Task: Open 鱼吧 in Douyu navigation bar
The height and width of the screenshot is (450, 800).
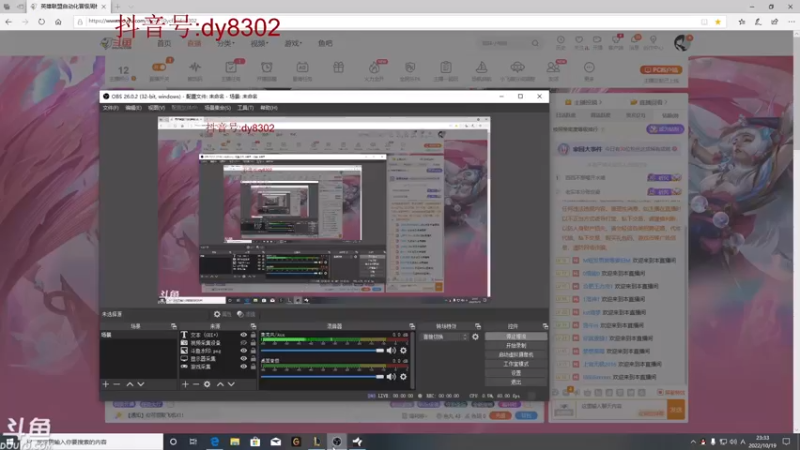Action: point(325,43)
